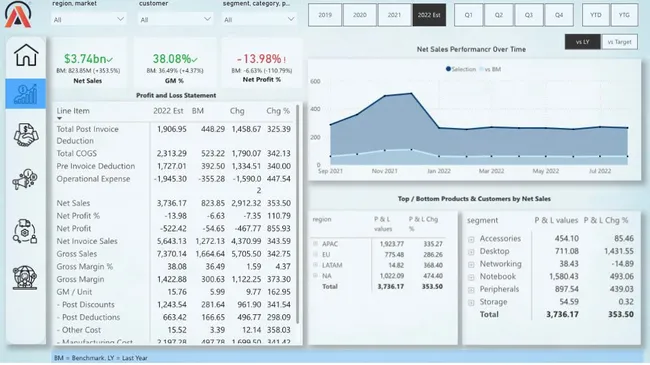The width and height of the screenshot is (650, 365).
Task: Expand the Storage segment row
Action: click(471, 303)
